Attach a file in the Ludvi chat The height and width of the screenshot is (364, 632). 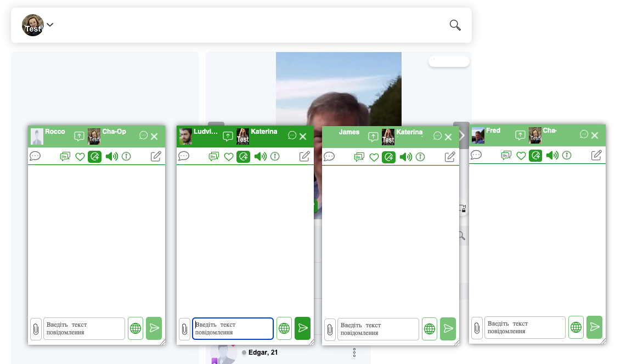(184, 328)
